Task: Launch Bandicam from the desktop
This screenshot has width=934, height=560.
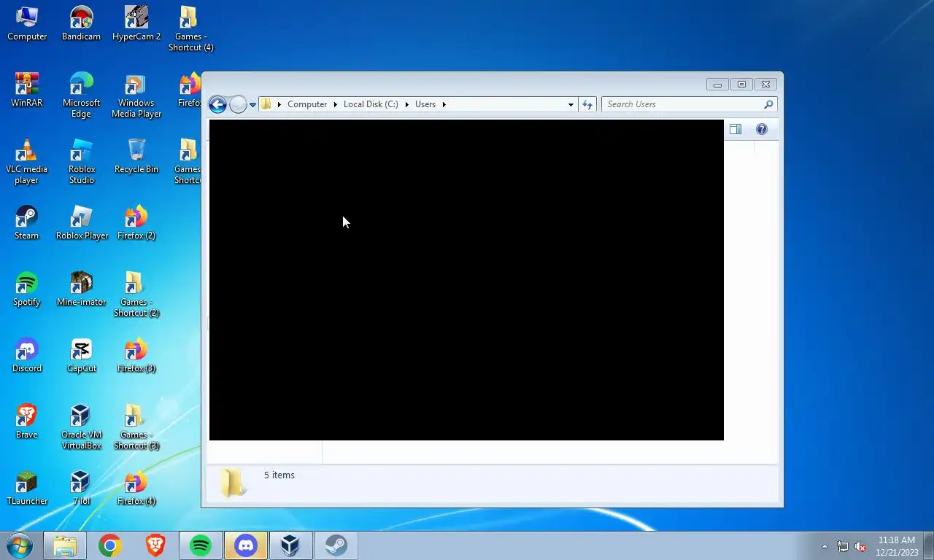Action: click(81, 23)
